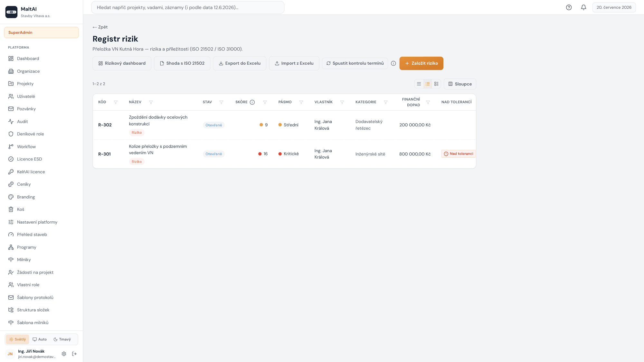Open Koš trash in sidebar
Screen dimensions: 644x362
(41, 209)
